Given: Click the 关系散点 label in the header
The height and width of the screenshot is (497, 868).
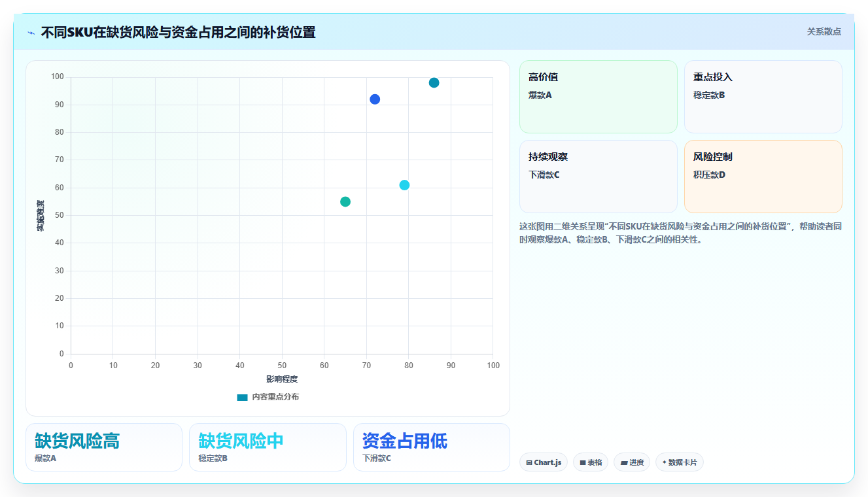Looking at the screenshot, I should click(824, 31).
